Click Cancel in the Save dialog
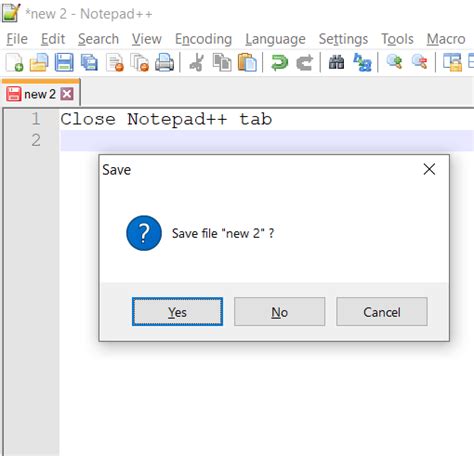 382,312
